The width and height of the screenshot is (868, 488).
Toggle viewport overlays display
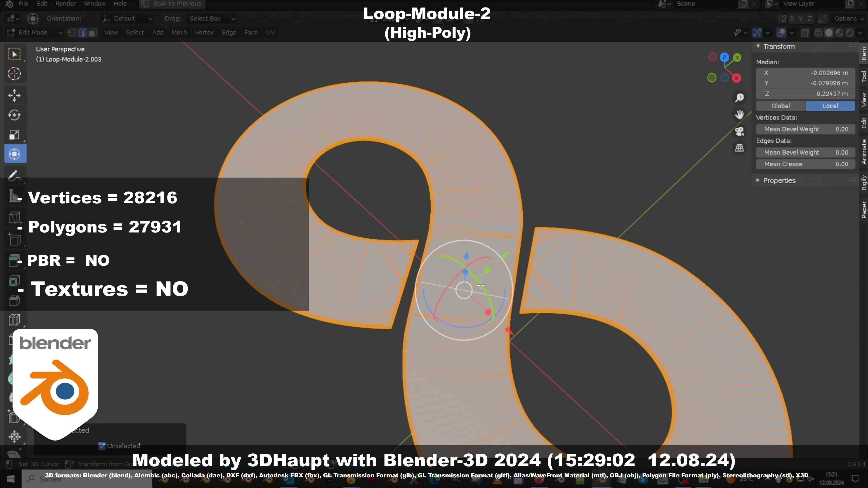pos(781,33)
